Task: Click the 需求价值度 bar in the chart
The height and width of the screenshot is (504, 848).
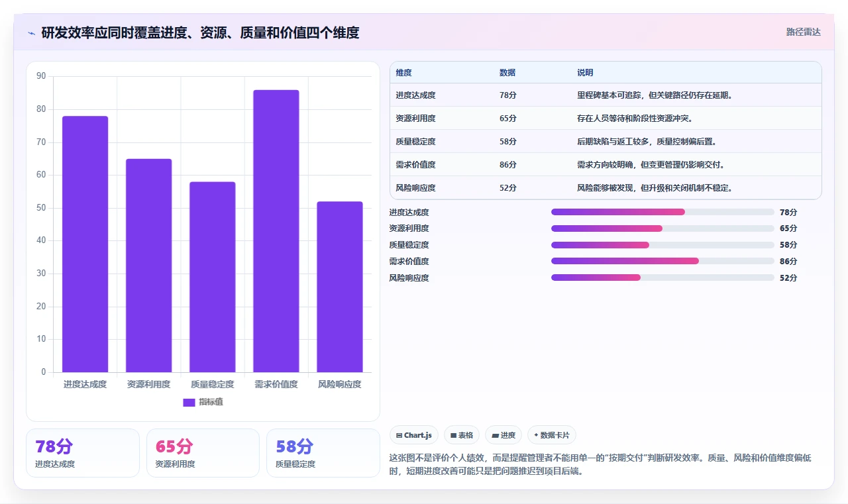Action: (x=276, y=231)
